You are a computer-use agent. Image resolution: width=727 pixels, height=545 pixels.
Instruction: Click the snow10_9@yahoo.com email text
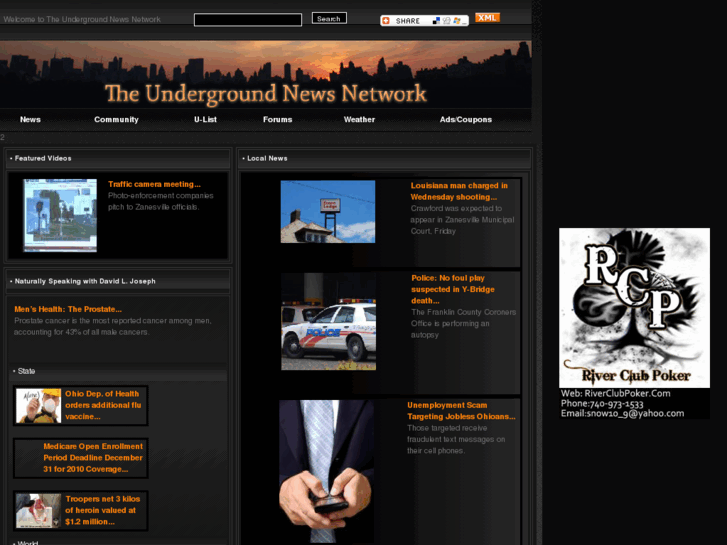coord(635,413)
